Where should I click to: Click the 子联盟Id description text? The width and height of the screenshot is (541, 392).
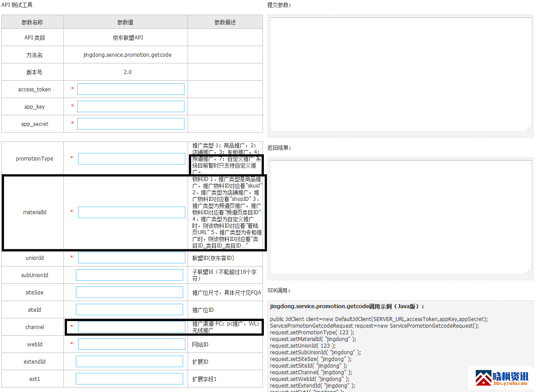pyautogui.click(x=224, y=275)
